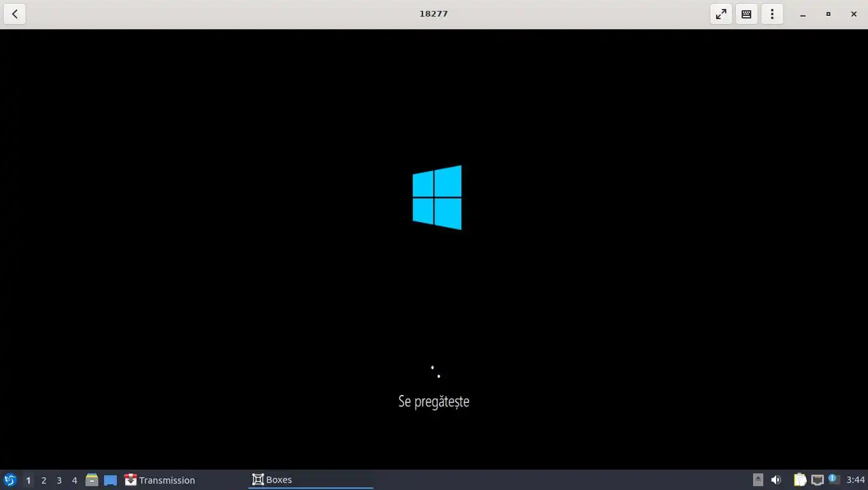Minimize the Boxes window
Viewport: 868px width, 490px height.
[803, 14]
